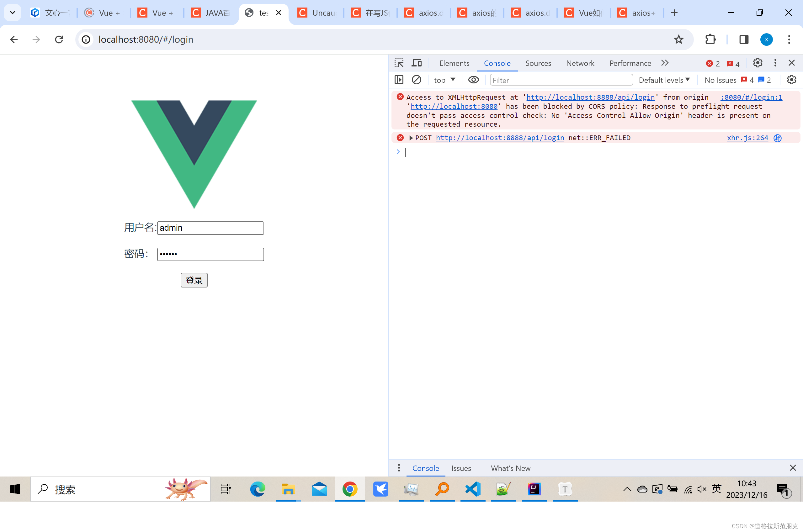
Task: Switch to the 文心一言 browser tab
Action: [50, 13]
